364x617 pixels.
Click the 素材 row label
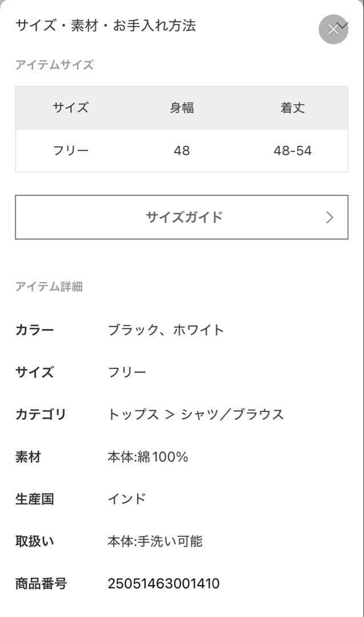(29, 457)
